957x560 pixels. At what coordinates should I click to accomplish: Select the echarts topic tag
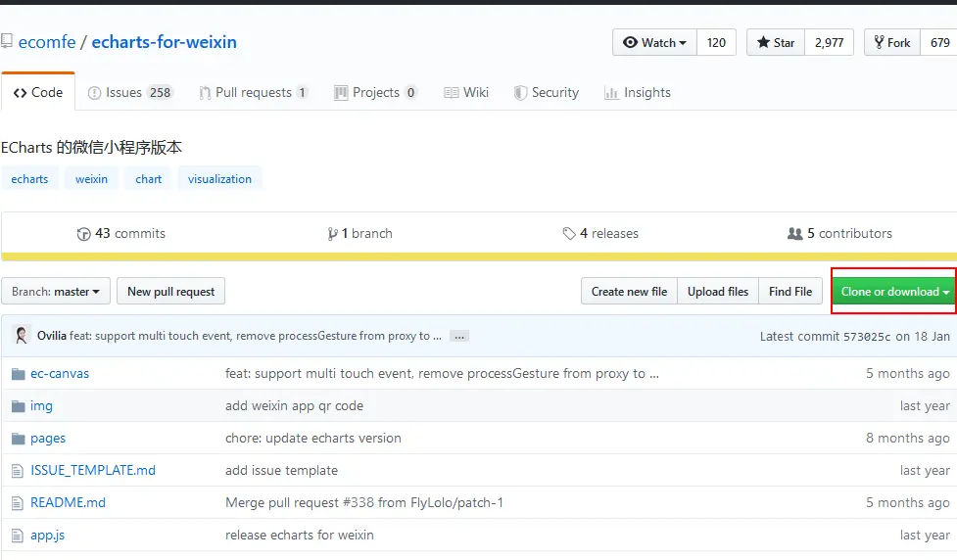(29, 179)
